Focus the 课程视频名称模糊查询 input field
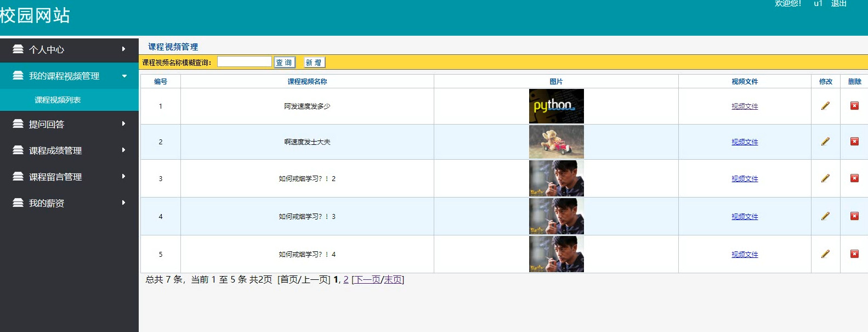Viewport: 868px width, 332px height. coord(245,61)
